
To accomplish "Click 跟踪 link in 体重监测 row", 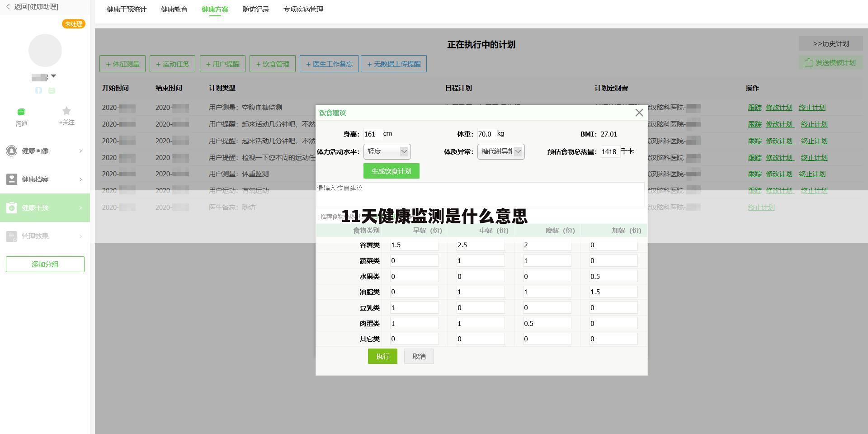I will click(755, 174).
